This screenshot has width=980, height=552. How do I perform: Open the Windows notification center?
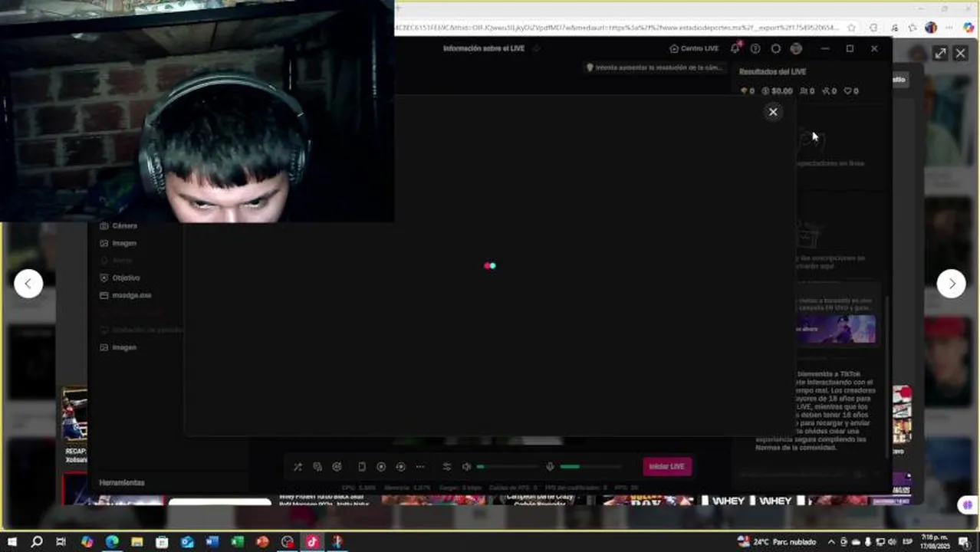click(965, 542)
